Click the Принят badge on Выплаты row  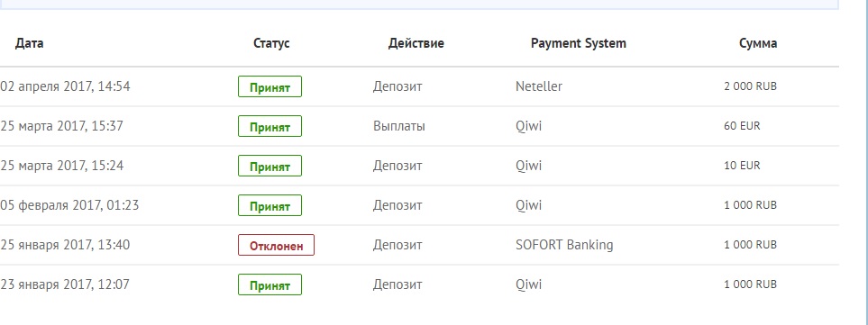pos(270,126)
